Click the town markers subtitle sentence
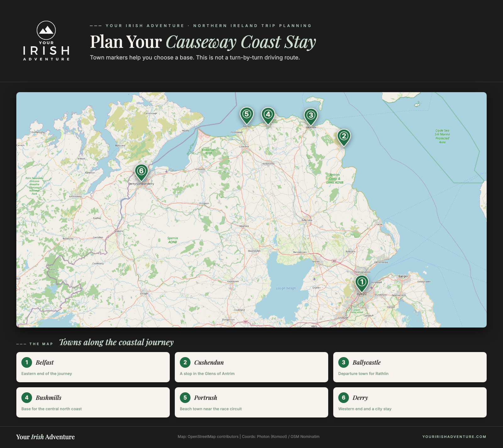 (195, 58)
